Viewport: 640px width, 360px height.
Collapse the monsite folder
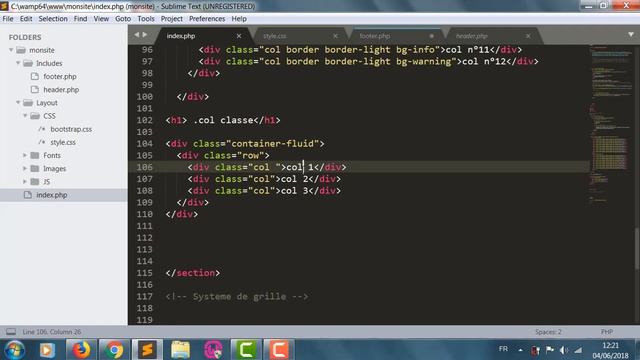11,50
